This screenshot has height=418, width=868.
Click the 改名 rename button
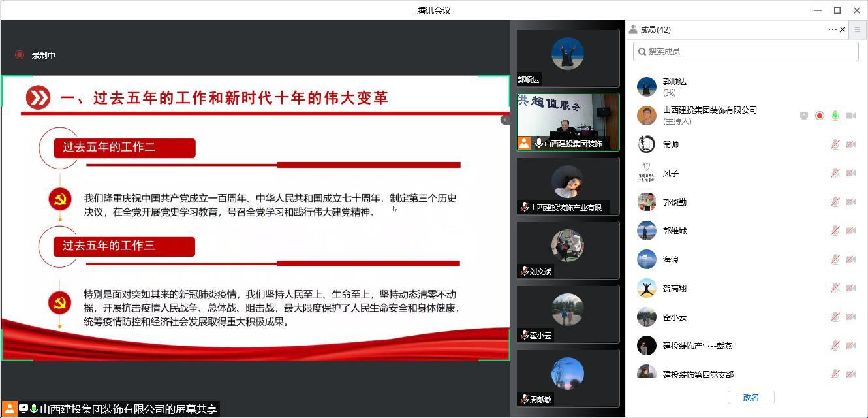[x=751, y=397]
